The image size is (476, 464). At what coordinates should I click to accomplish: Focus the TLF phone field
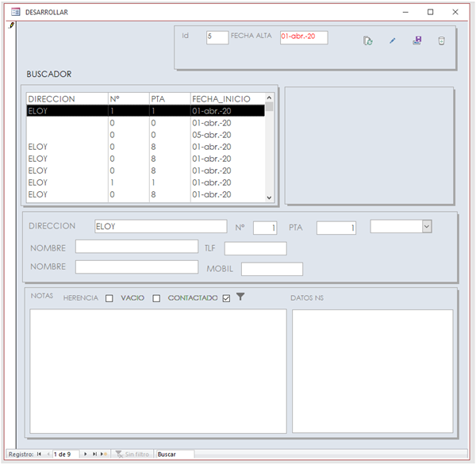tap(255, 248)
